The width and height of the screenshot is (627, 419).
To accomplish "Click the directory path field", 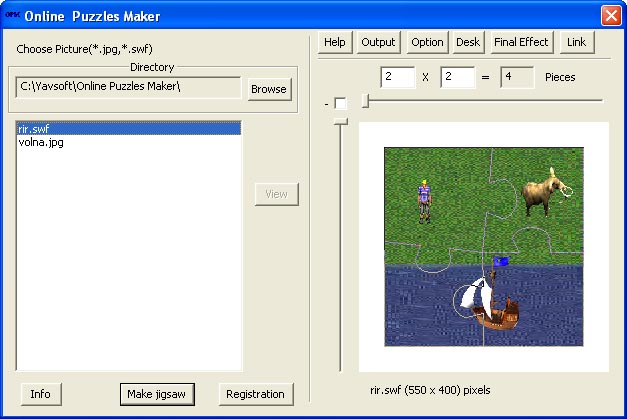I will pos(128,88).
